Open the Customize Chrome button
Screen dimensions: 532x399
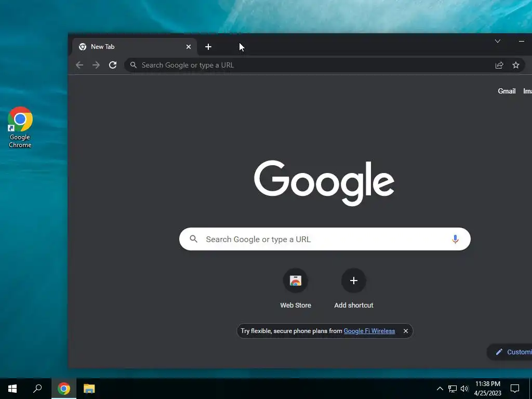coord(510,352)
